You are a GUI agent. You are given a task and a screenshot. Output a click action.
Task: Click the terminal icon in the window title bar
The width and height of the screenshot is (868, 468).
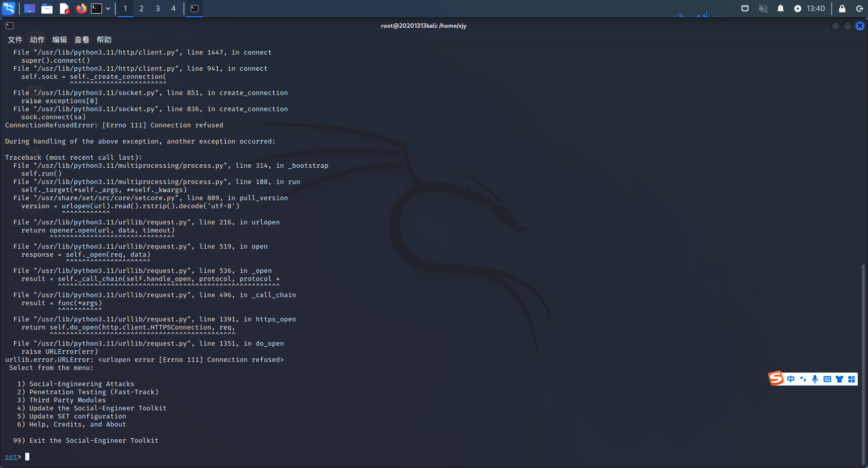[10, 26]
